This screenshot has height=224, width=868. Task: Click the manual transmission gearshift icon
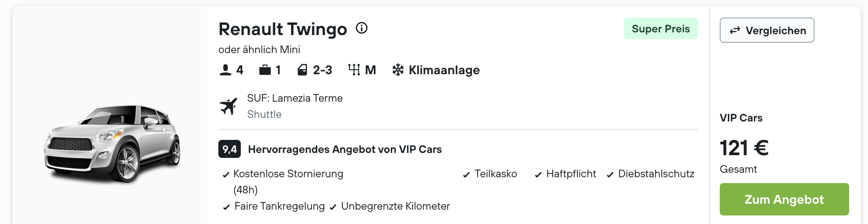[x=354, y=70]
